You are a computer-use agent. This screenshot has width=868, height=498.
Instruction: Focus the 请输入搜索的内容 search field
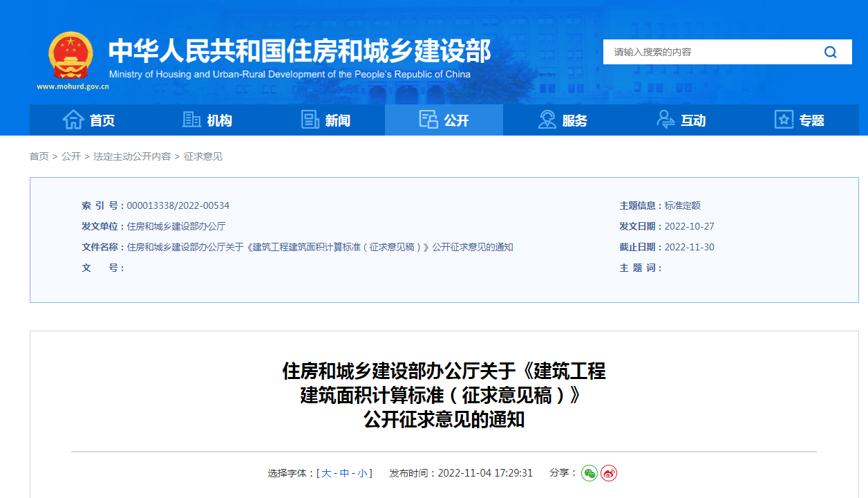point(706,52)
